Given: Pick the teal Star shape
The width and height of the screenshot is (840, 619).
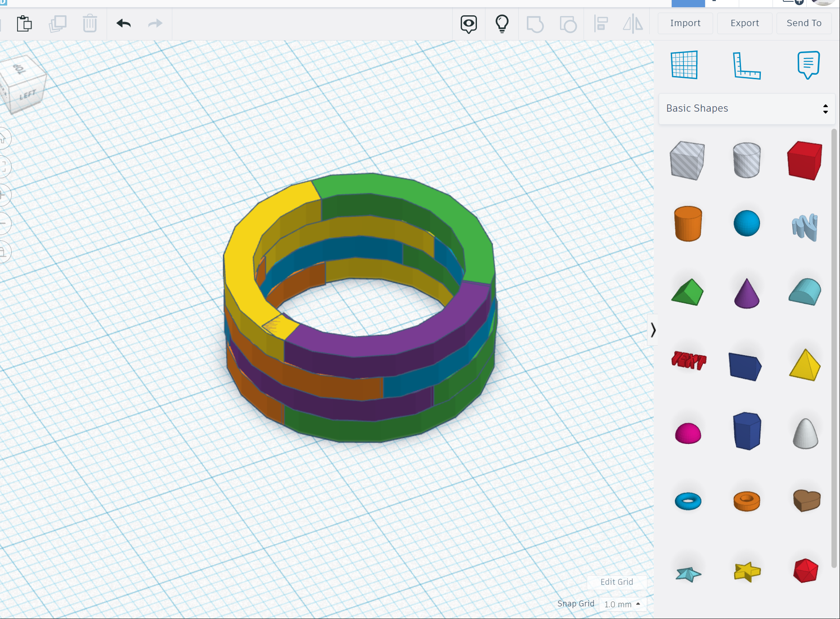Looking at the screenshot, I should [688, 574].
